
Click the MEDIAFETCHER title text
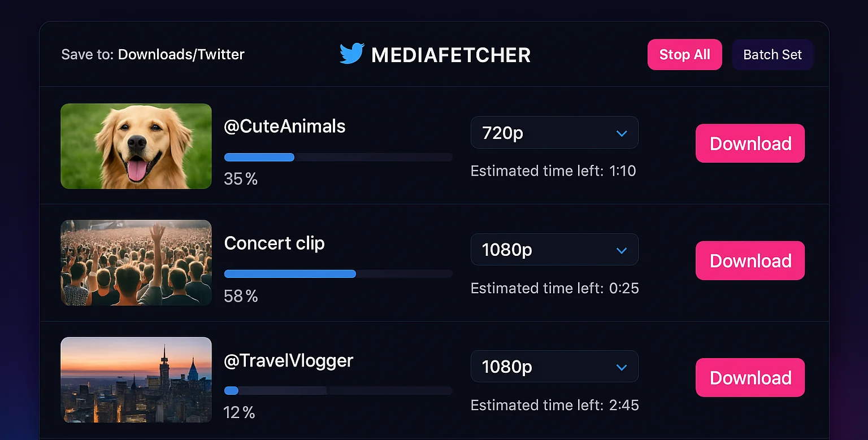tap(450, 55)
